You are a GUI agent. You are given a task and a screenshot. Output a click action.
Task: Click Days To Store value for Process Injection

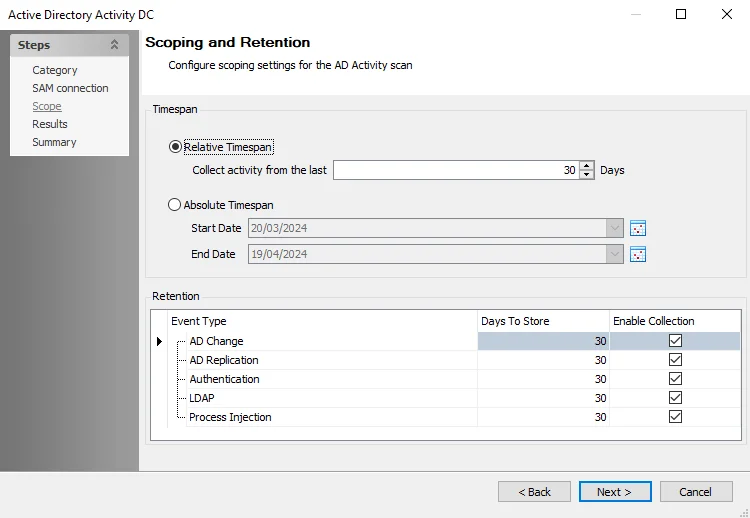543,417
